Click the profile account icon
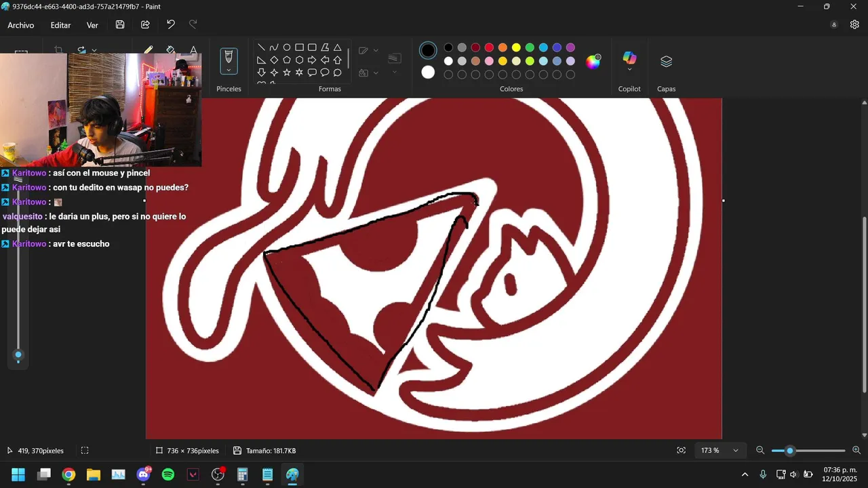 click(x=834, y=25)
